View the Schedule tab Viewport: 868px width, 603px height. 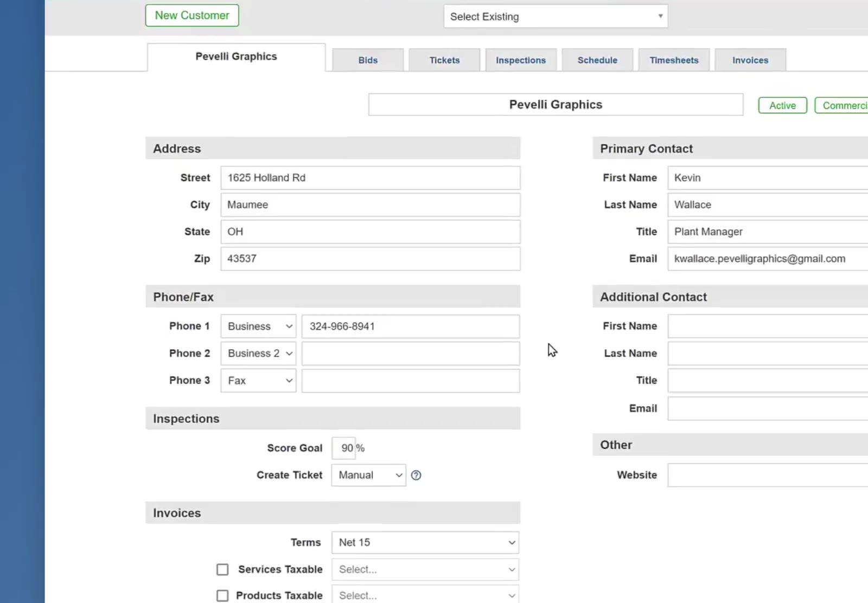tap(597, 60)
